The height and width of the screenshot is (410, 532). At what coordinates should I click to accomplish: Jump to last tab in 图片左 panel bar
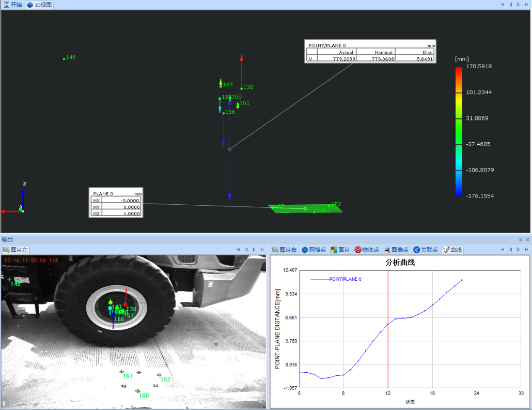(262, 249)
